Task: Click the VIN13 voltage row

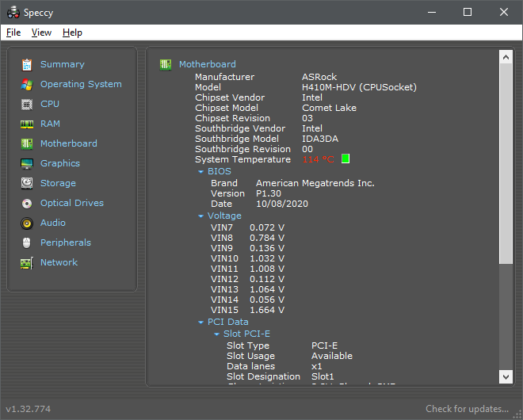Action: [247, 289]
